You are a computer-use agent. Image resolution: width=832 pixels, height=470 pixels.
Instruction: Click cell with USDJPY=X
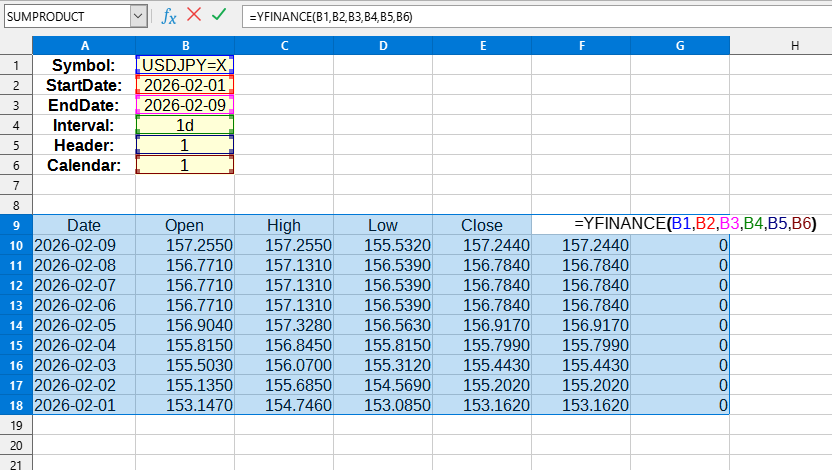(185, 65)
